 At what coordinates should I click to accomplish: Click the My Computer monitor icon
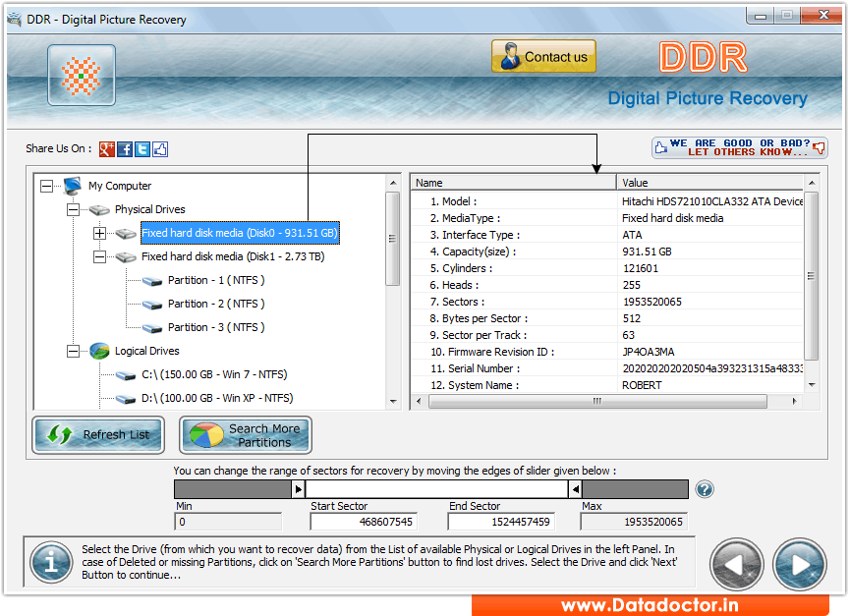(73, 186)
